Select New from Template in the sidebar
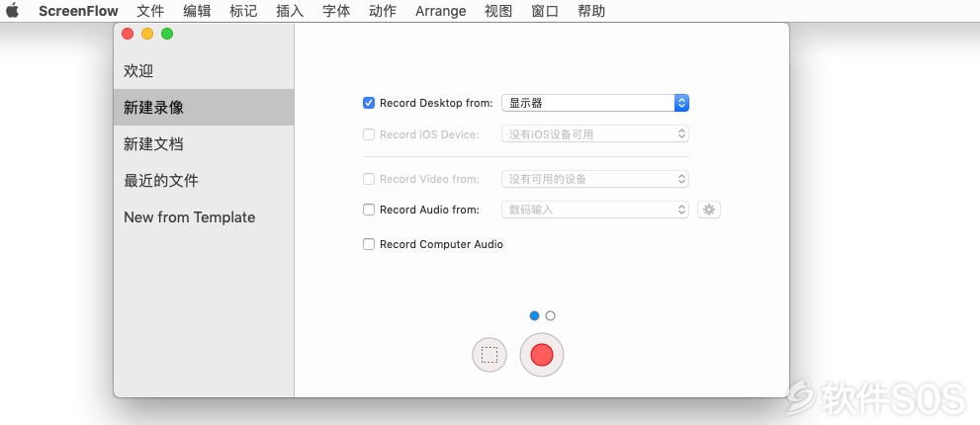980x425 pixels. pos(204,217)
